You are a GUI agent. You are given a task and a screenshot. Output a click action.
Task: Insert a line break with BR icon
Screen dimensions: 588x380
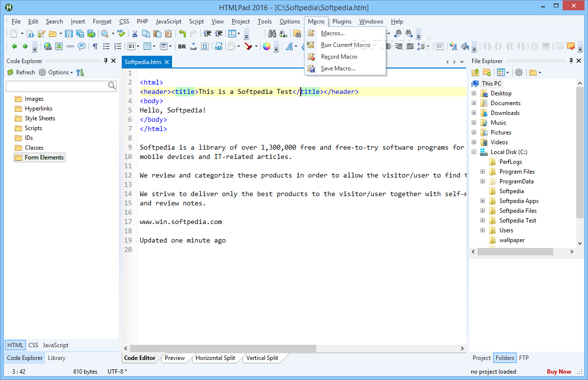[182, 46]
